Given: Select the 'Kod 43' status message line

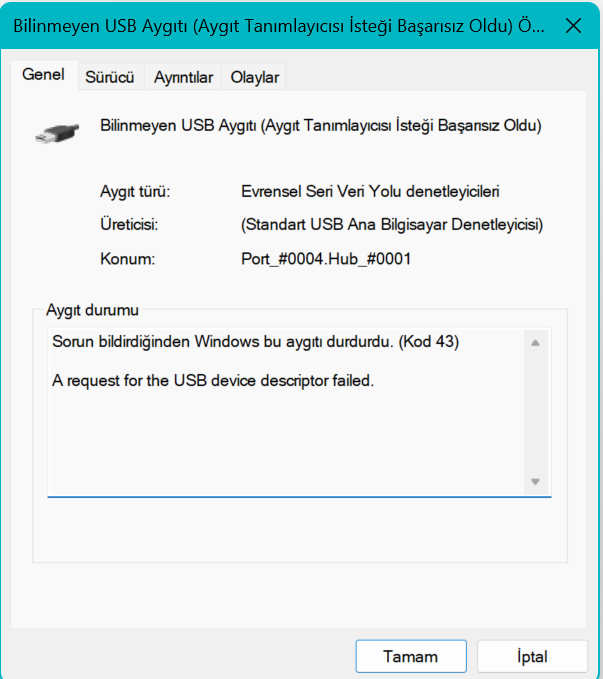Looking at the screenshot, I should coord(256,342).
